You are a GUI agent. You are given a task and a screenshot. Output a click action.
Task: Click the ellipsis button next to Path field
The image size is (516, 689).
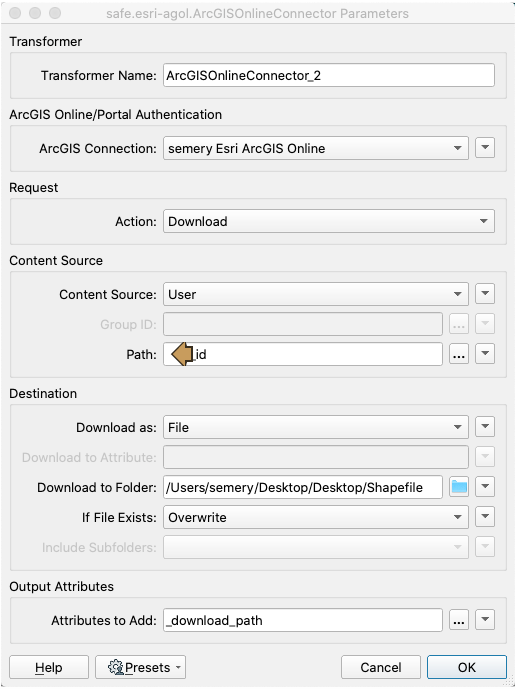pyautogui.click(x=459, y=354)
